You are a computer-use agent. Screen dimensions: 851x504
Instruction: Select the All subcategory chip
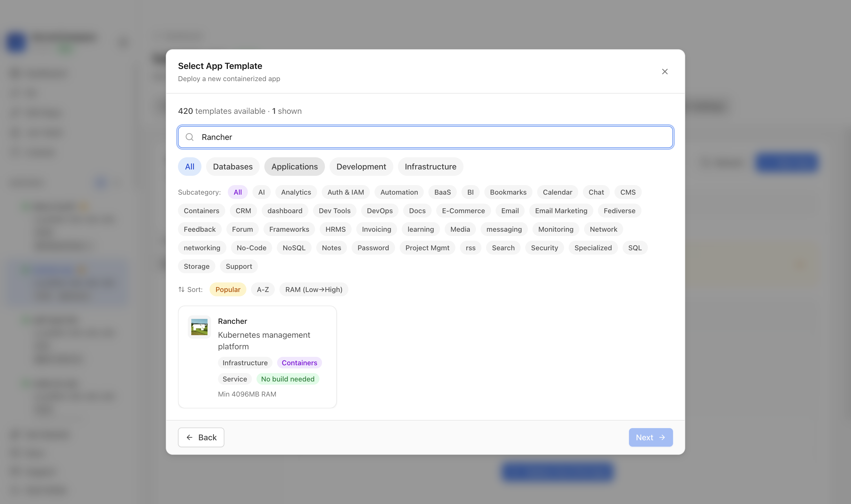point(238,192)
